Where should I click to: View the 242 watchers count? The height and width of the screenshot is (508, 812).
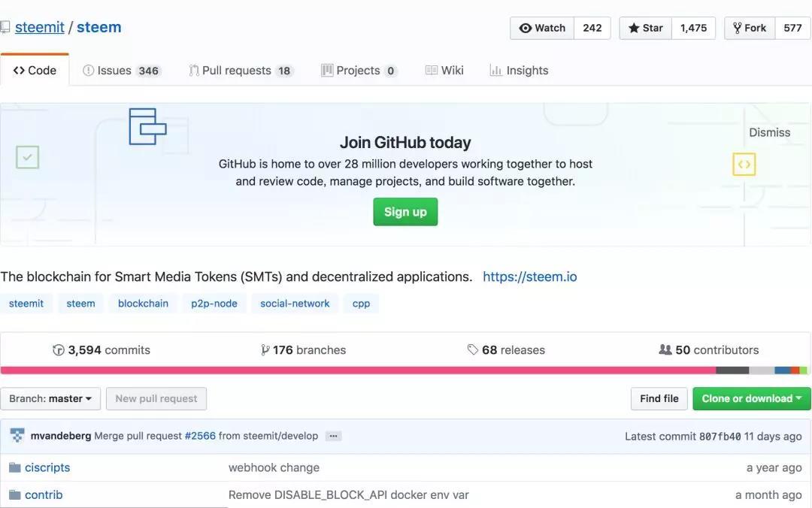pos(592,28)
